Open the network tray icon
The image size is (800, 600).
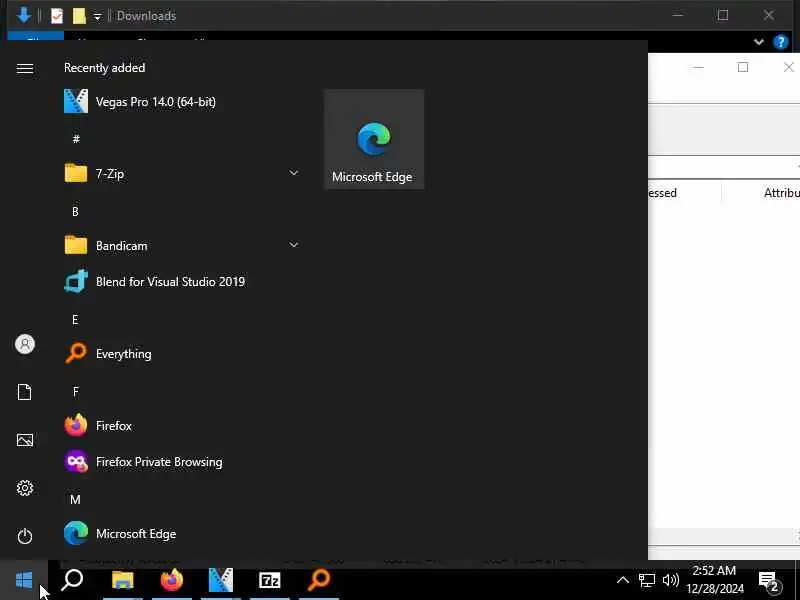pos(647,581)
